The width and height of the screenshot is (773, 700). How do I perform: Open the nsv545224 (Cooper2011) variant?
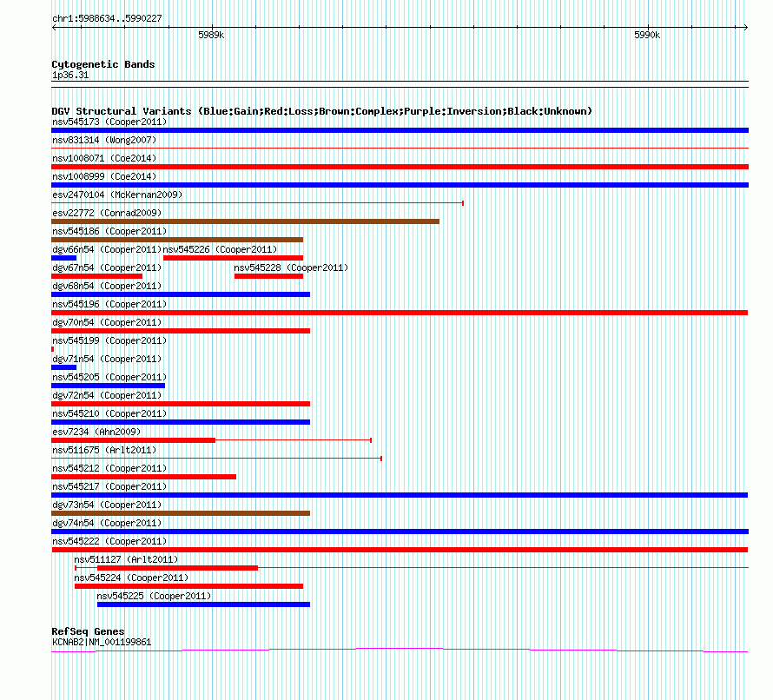(131, 578)
